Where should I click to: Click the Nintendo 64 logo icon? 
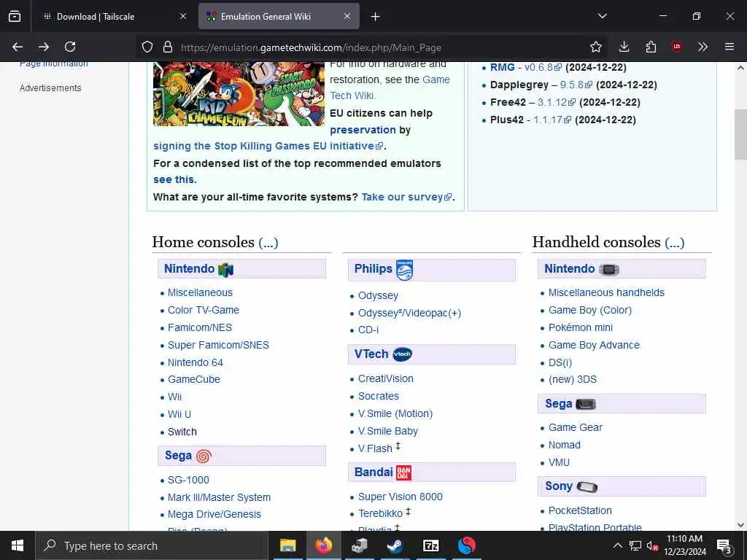pos(225,270)
